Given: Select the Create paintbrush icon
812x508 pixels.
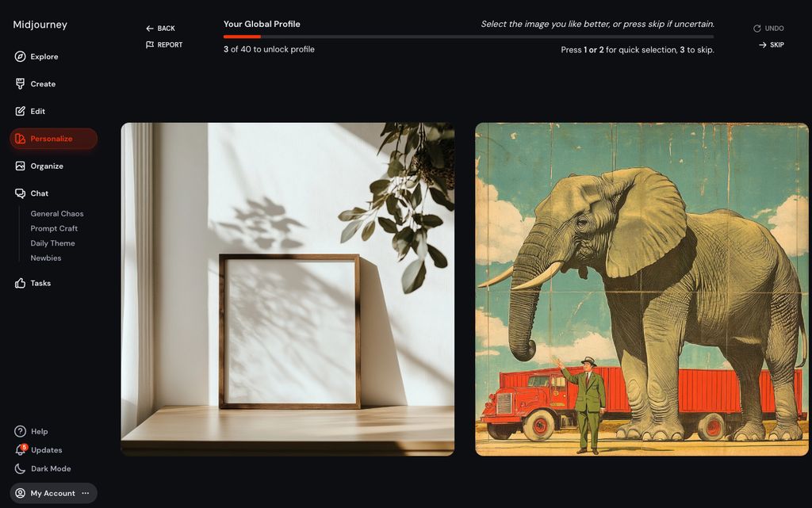Looking at the screenshot, I should pyautogui.click(x=20, y=84).
